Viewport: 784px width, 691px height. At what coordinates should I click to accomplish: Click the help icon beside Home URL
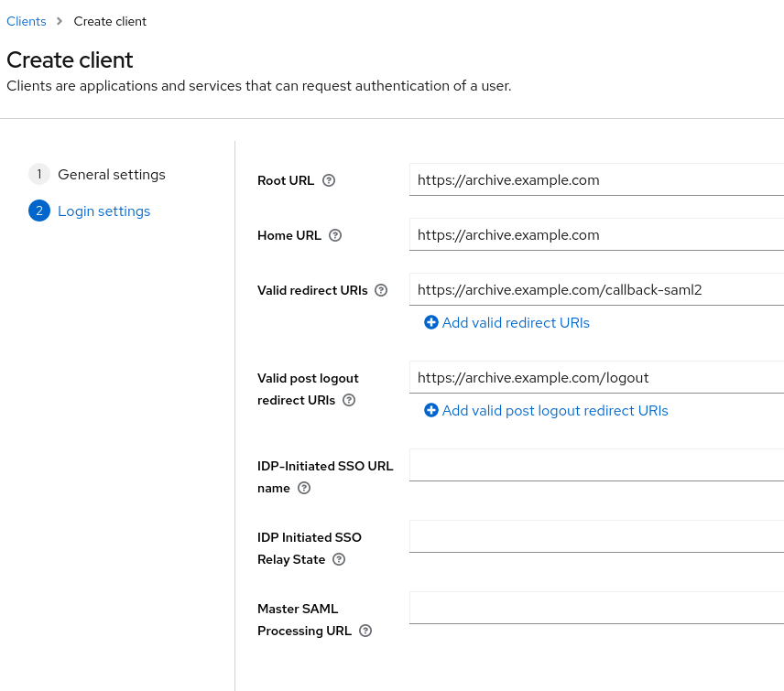click(x=335, y=235)
